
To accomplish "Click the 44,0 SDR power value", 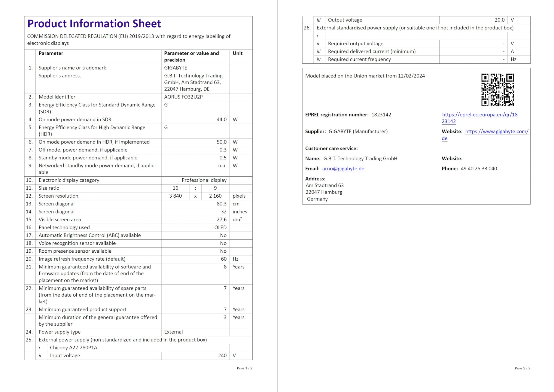I will tap(222, 120).
